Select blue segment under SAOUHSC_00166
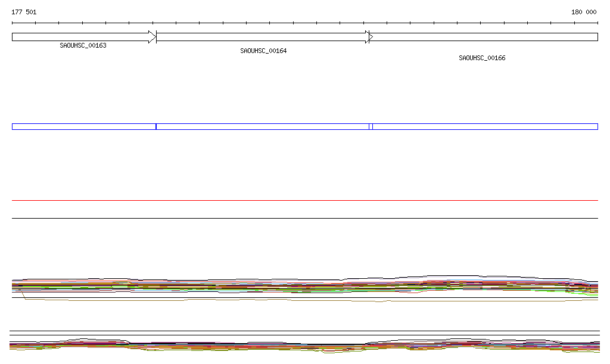The width and height of the screenshot is (610, 364). (x=485, y=126)
